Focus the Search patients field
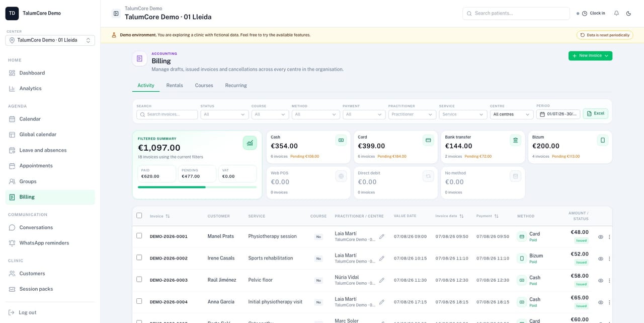Viewport: 644px width, 323px height. [x=516, y=13]
